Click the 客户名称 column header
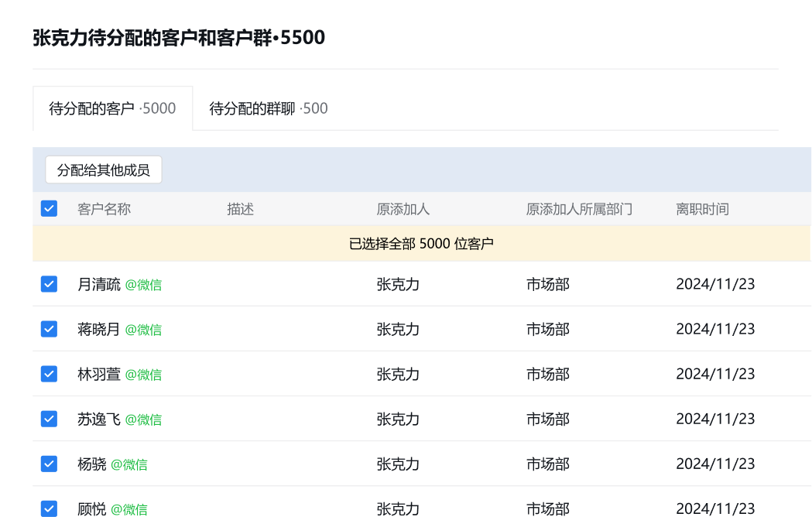 (x=104, y=209)
